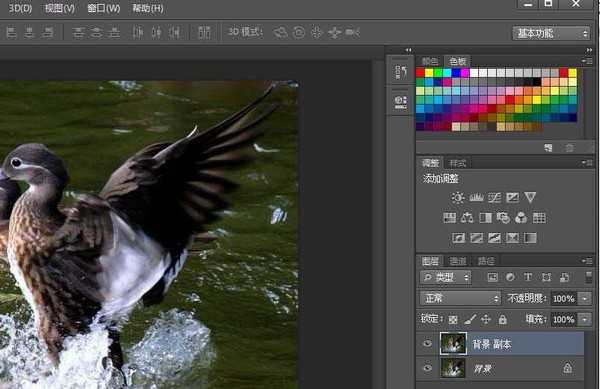Add a Levels adjustment
Image resolution: width=600 pixels, height=389 pixels.
tap(476, 197)
